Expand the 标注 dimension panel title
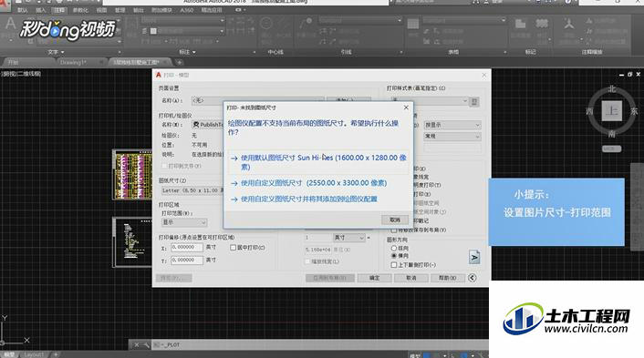The height and width of the screenshot is (358, 644). (187, 52)
